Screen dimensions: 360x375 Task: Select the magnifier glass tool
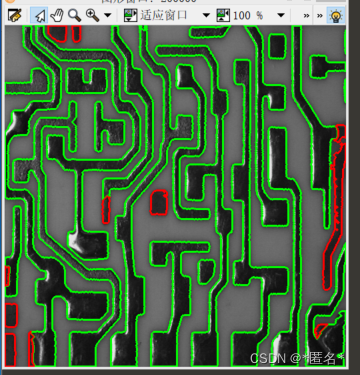(74, 15)
